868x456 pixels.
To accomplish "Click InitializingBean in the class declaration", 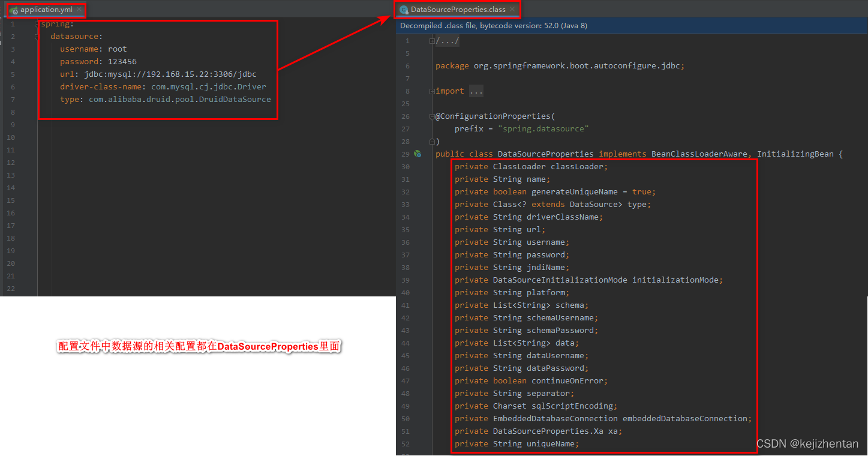I will tap(795, 154).
